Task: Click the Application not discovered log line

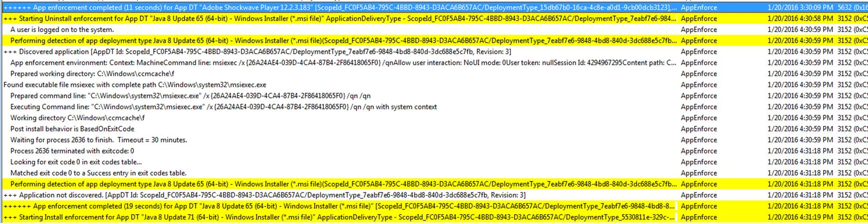Action: (x=434, y=195)
